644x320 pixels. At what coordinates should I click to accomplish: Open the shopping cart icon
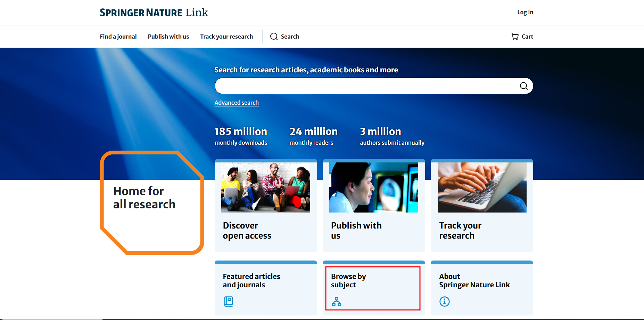[514, 37]
